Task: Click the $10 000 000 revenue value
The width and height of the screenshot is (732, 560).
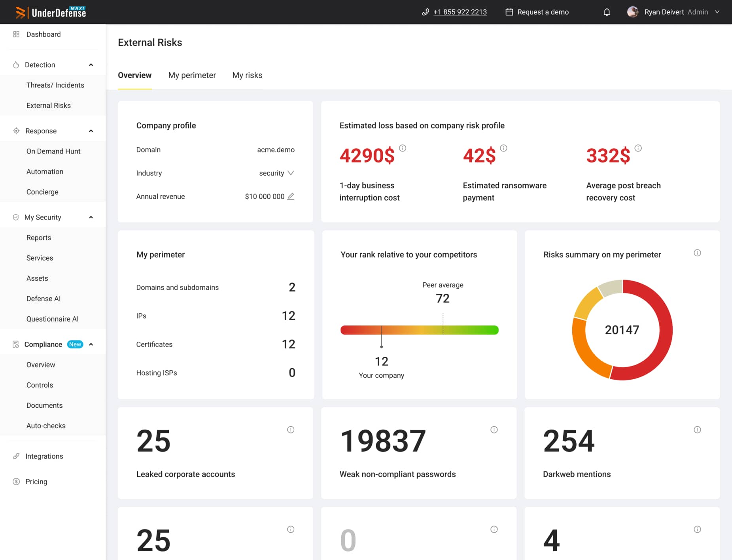Action: click(x=265, y=197)
